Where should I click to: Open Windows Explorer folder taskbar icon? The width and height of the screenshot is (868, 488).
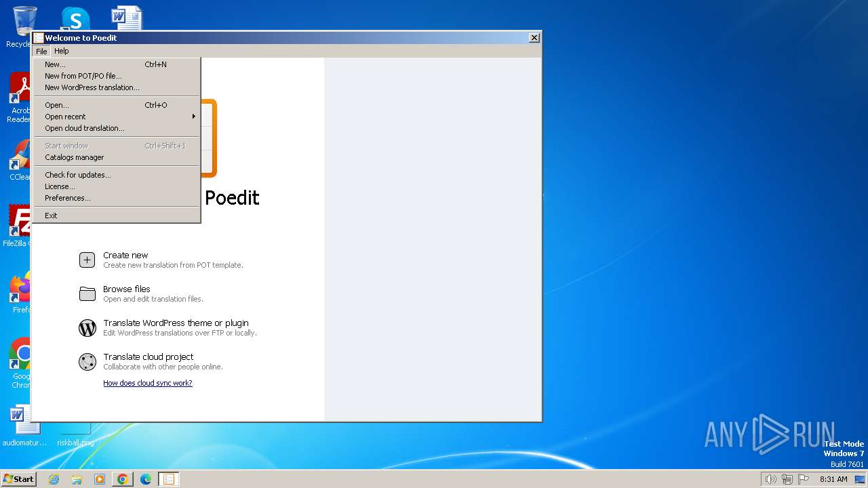pyautogui.click(x=77, y=479)
